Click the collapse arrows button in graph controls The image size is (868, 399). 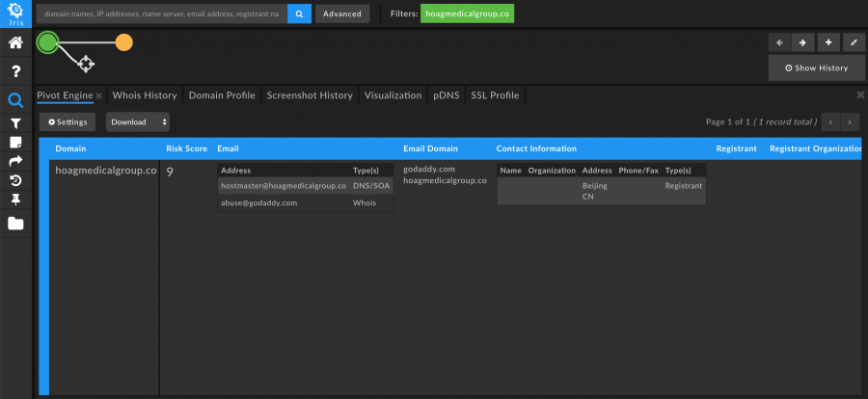pyautogui.click(x=854, y=42)
